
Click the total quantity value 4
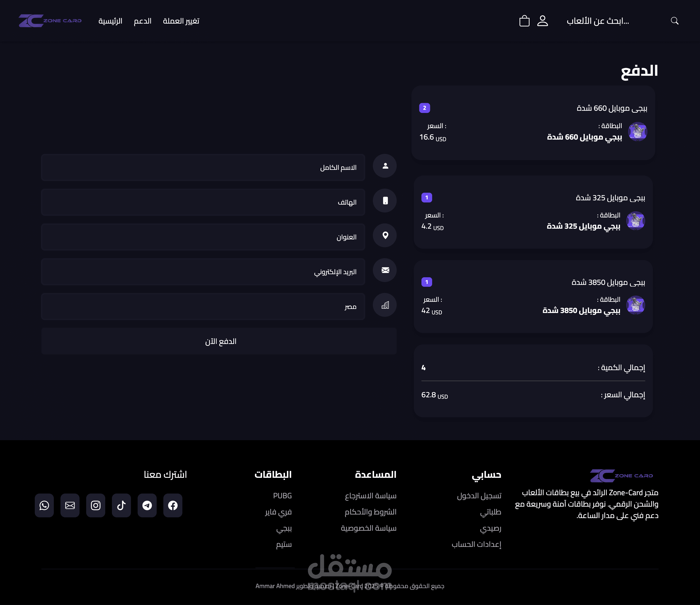423,368
